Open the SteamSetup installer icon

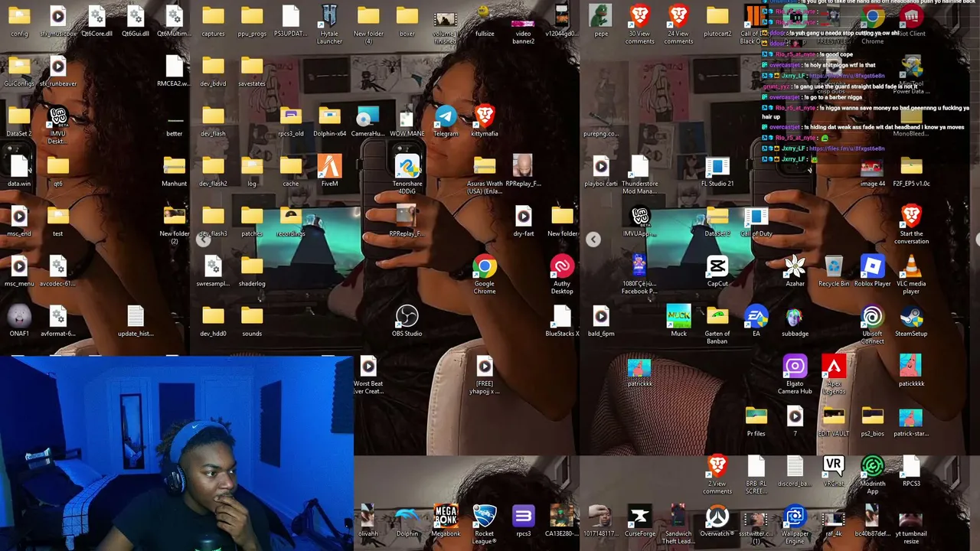[911, 316]
